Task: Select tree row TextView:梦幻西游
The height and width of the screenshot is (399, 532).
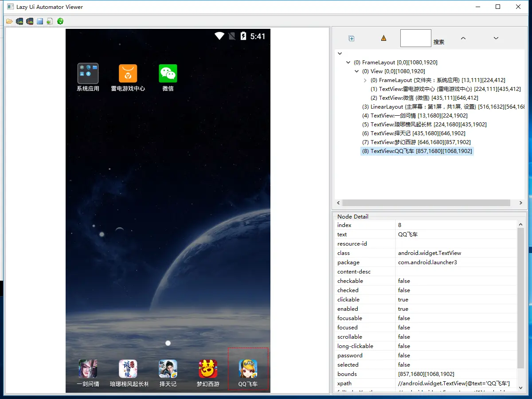Action: point(416,142)
